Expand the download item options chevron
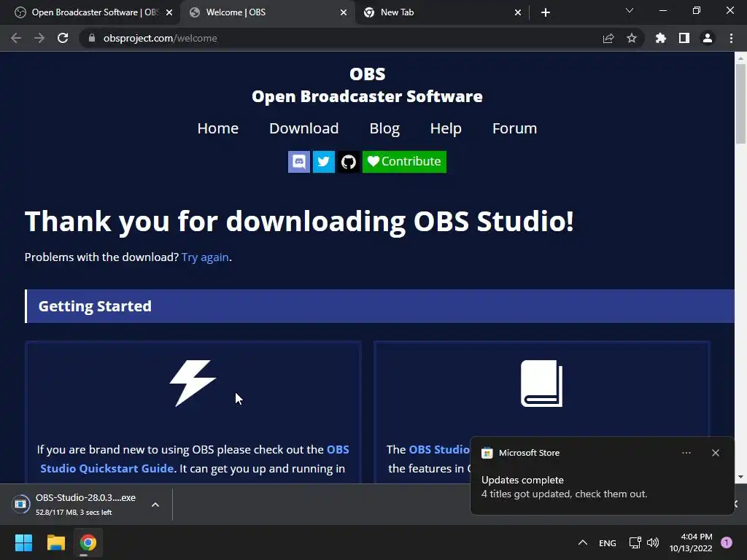The image size is (747, 560). coord(155,505)
